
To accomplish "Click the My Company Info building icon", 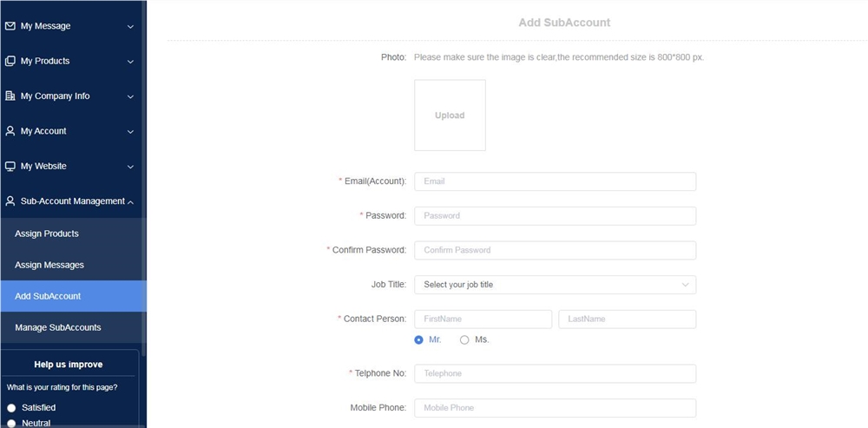I will (10, 95).
